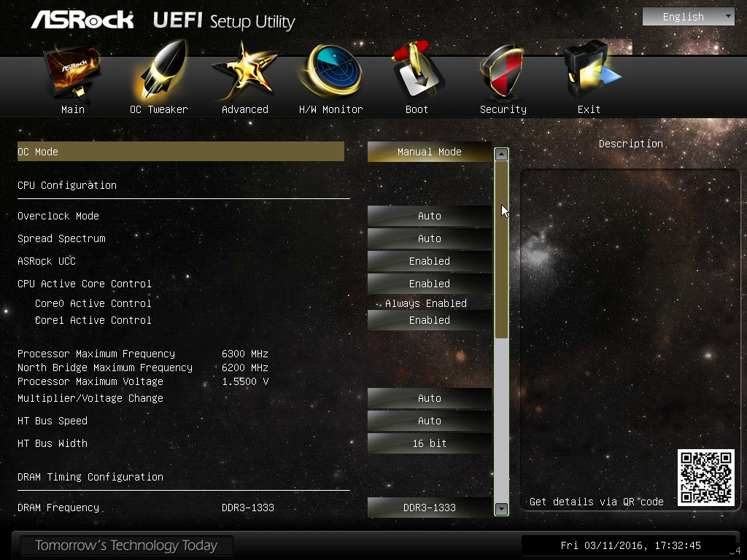
Task: Open the Spread Spectrum Auto selector
Action: coord(429,238)
